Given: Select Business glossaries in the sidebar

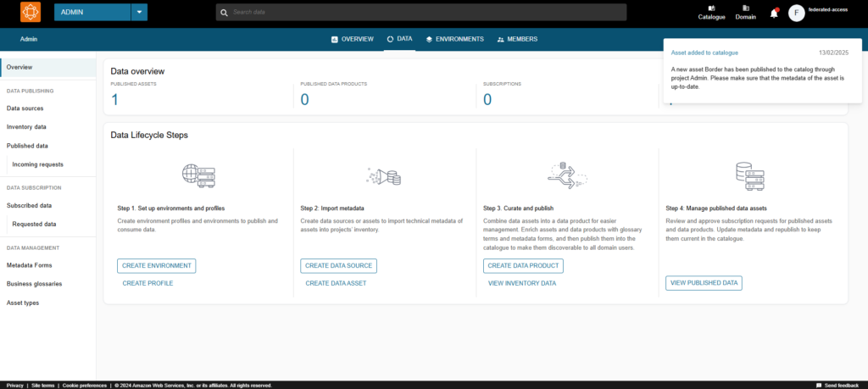Looking at the screenshot, I should [34, 284].
